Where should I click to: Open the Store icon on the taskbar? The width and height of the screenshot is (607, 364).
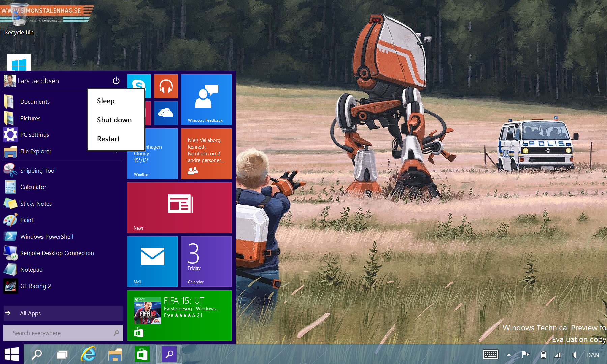142,354
